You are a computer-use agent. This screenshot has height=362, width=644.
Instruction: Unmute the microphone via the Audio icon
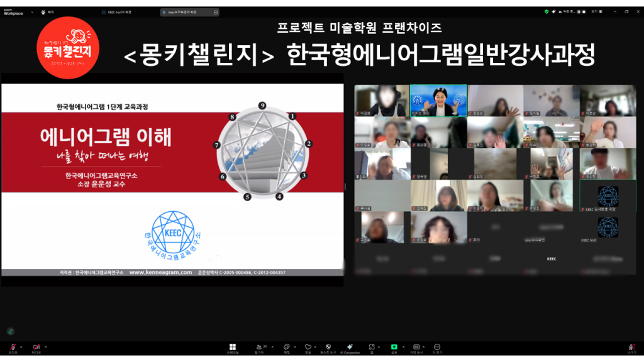pos(13,348)
